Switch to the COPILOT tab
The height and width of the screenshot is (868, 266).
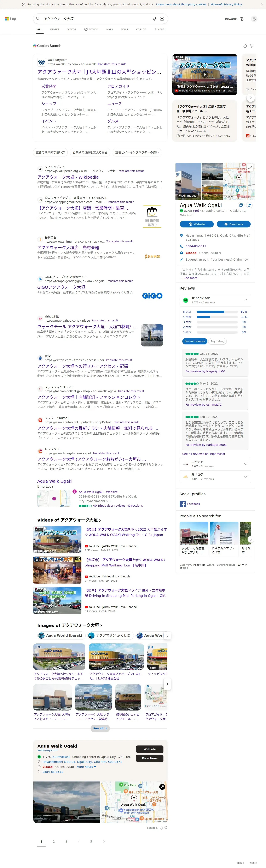pos(141,29)
